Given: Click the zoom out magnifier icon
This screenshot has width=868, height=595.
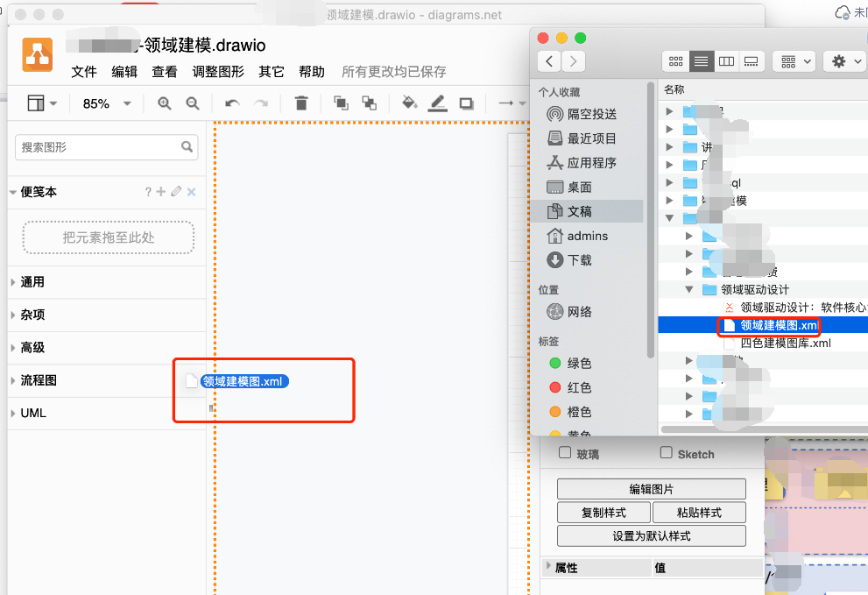Looking at the screenshot, I should (192, 103).
